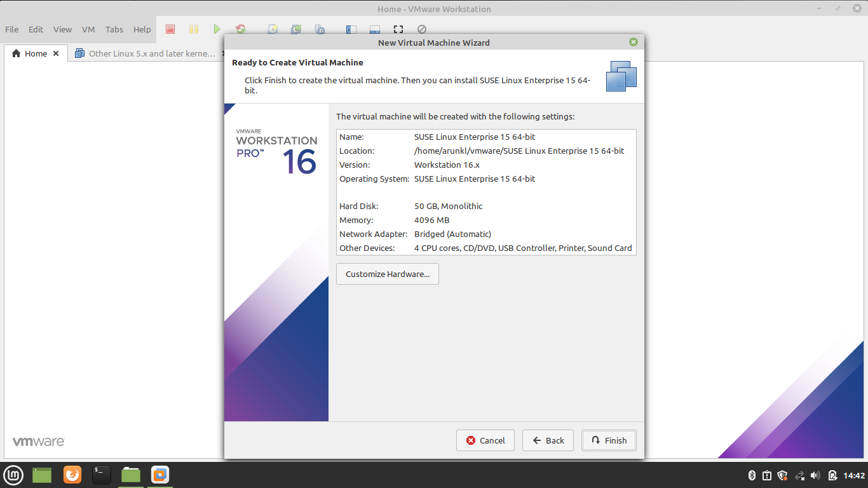
Task: Click the yellow Suspend toolbar icon
Action: (194, 29)
